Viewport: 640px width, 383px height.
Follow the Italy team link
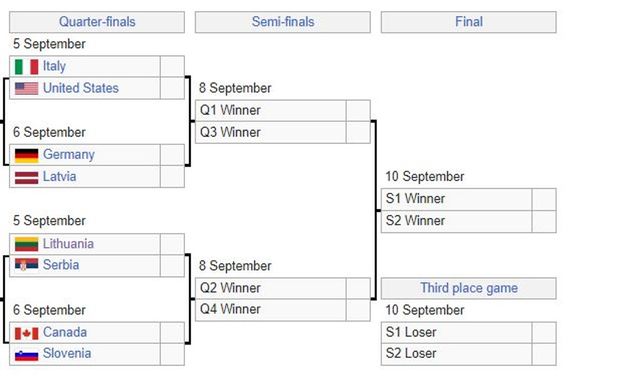[54, 66]
